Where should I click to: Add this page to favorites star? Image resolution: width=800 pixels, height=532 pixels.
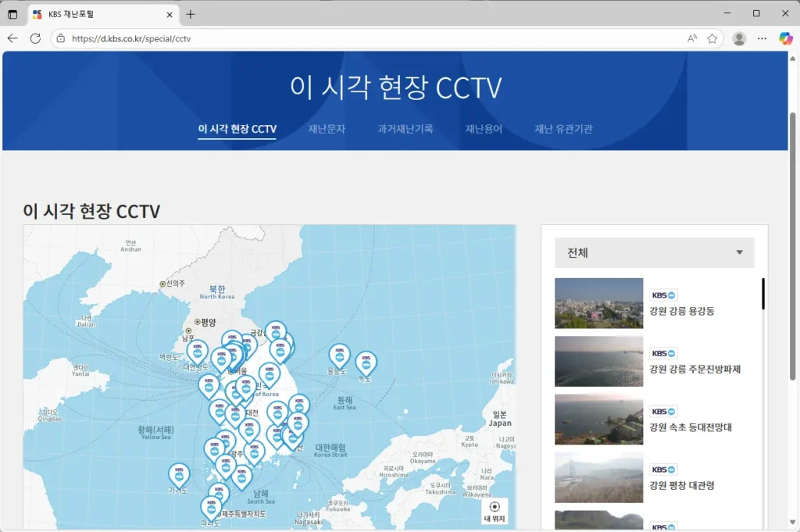(x=712, y=38)
